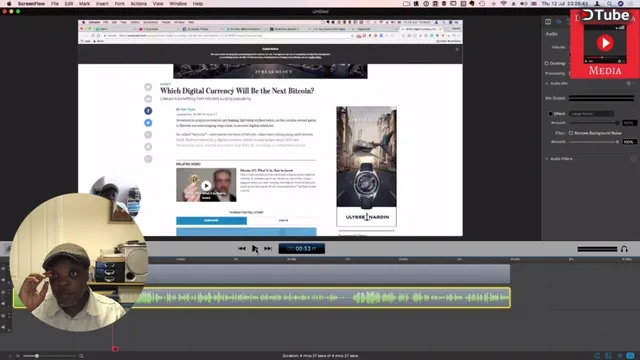The width and height of the screenshot is (640, 360).
Task: Click the Filter Amount percentage field
Action: tap(629, 142)
